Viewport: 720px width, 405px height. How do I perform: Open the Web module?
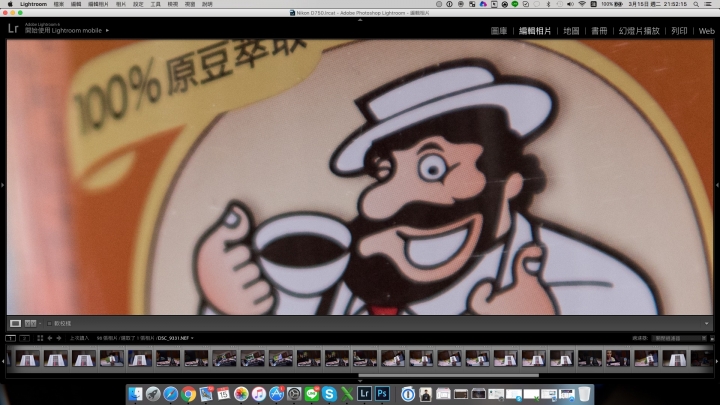[x=706, y=31]
